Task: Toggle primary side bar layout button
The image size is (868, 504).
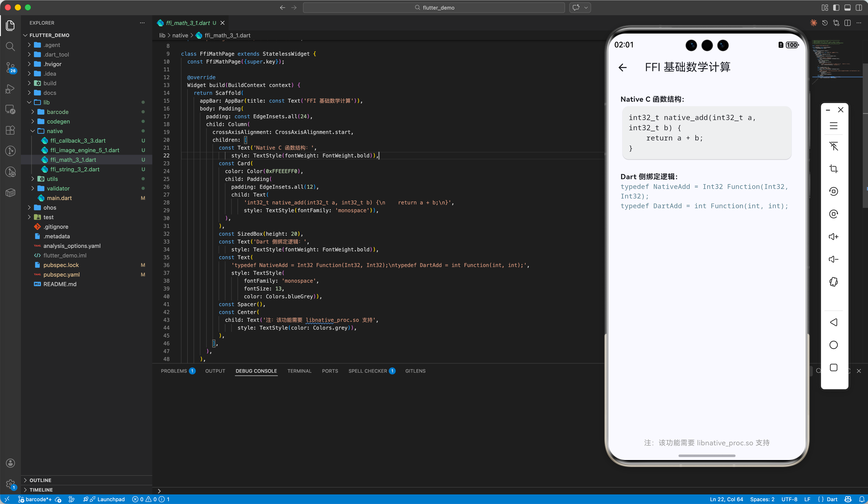Action: tap(836, 8)
